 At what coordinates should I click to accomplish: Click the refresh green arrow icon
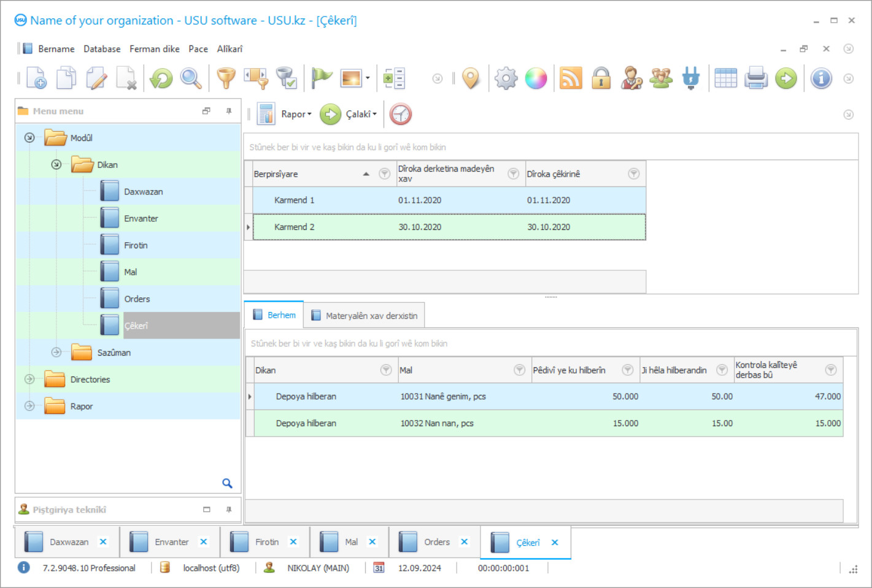tap(161, 78)
